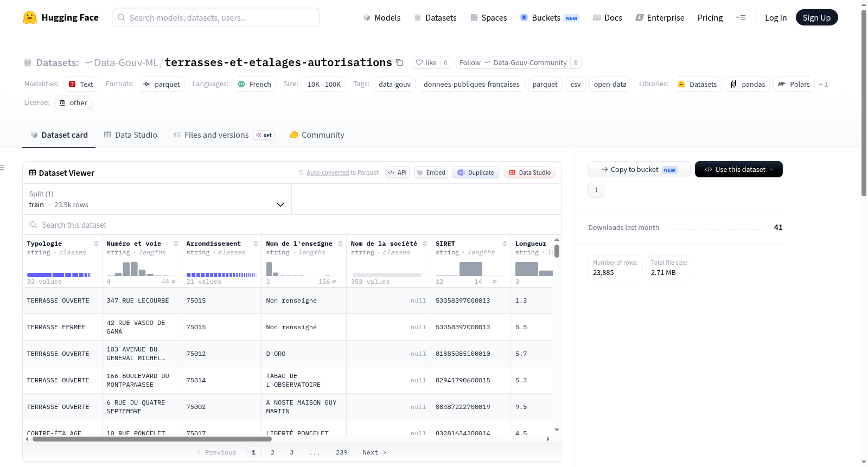Screen dimensions: 868x467
Task: Open the Embed button
Action: tap(431, 172)
